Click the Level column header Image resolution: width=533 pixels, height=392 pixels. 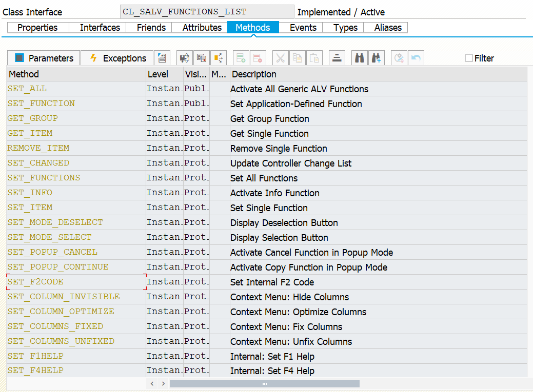pos(165,74)
